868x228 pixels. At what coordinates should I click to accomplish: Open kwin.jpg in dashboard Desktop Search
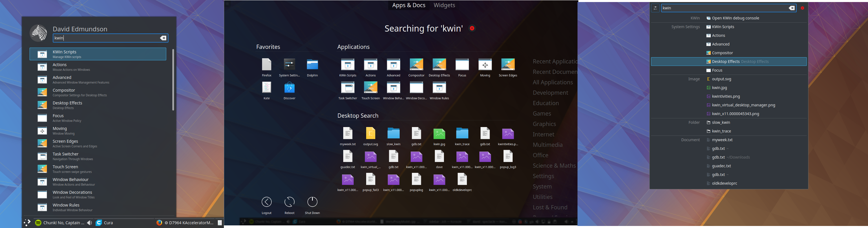439,136
